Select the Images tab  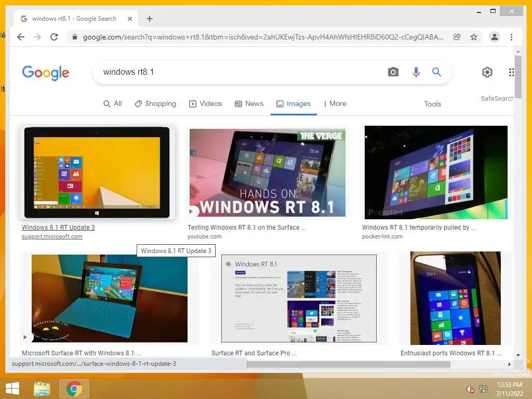point(294,104)
